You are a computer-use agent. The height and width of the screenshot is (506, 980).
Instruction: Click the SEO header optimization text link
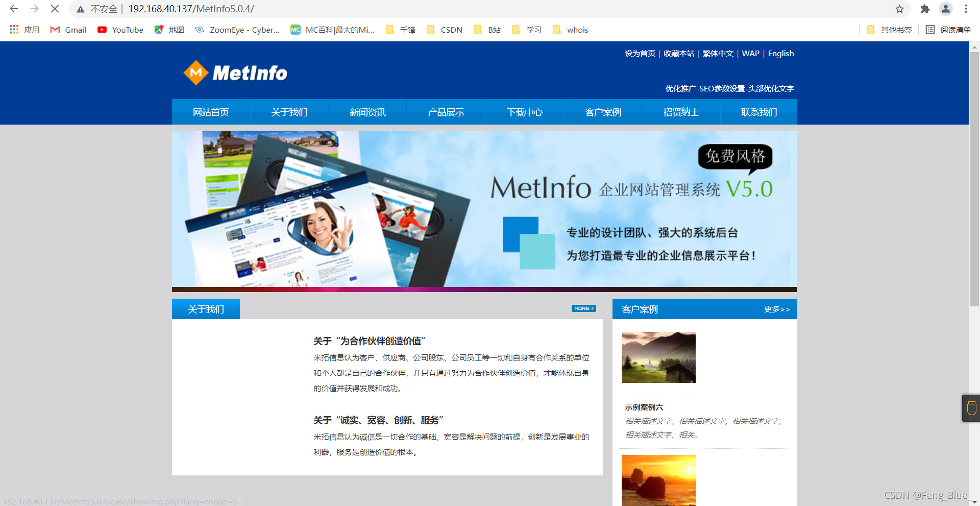(729, 89)
